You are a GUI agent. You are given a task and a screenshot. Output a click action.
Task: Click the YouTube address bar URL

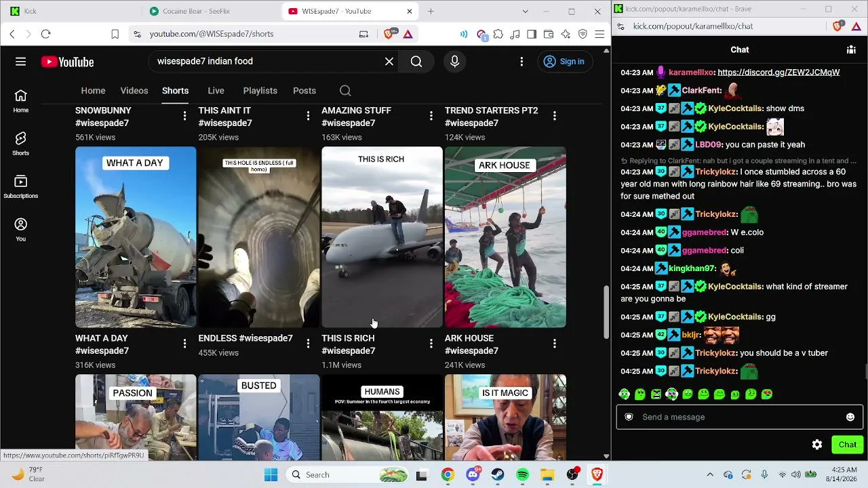(212, 34)
